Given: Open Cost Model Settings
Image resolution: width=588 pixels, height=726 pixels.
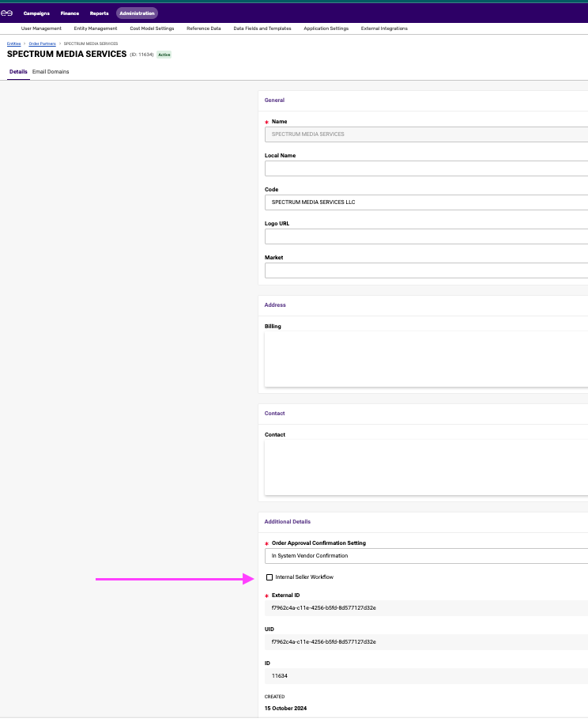Looking at the screenshot, I should pyautogui.click(x=153, y=28).
